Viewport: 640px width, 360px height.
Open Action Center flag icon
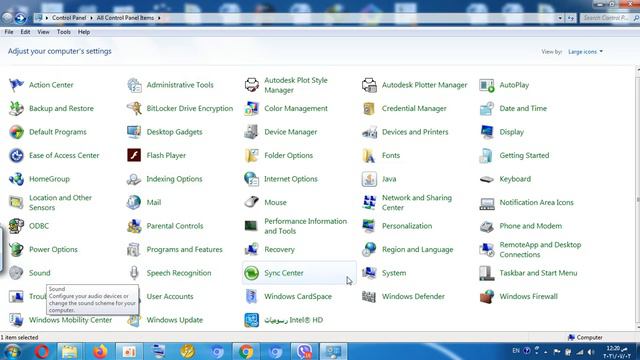coord(16,85)
